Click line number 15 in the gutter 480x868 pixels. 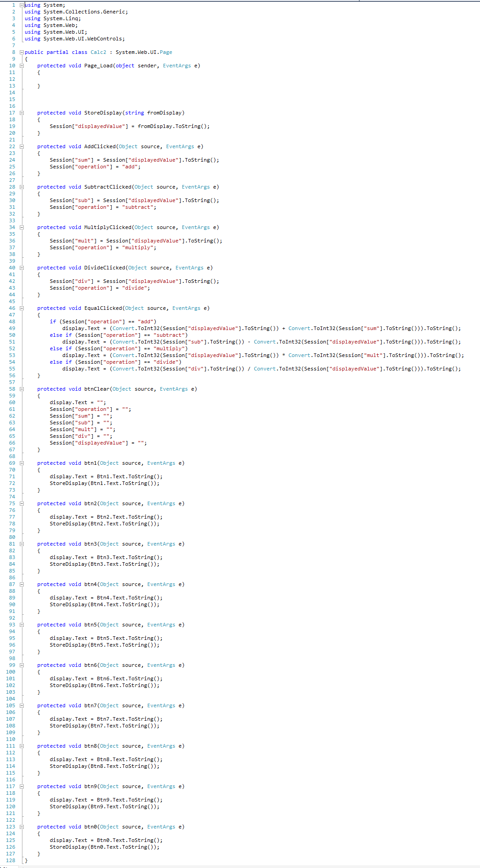coord(12,99)
